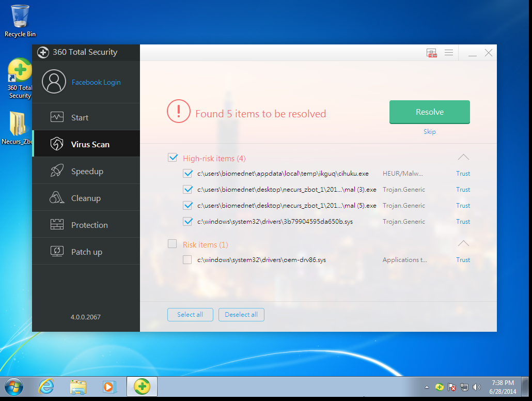Click the Show desktop button
This screenshot has width=532, height=401.
click(525, 387)
